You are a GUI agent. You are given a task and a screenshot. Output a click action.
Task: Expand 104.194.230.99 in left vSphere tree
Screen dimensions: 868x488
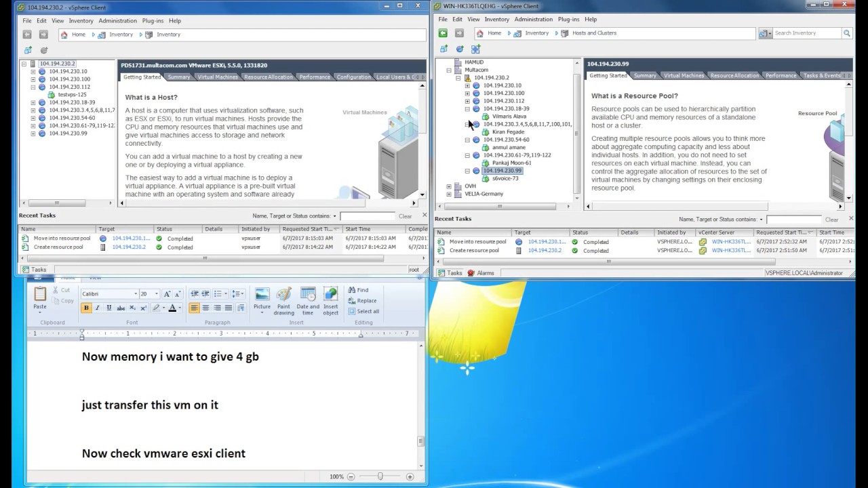coord(33,134)
